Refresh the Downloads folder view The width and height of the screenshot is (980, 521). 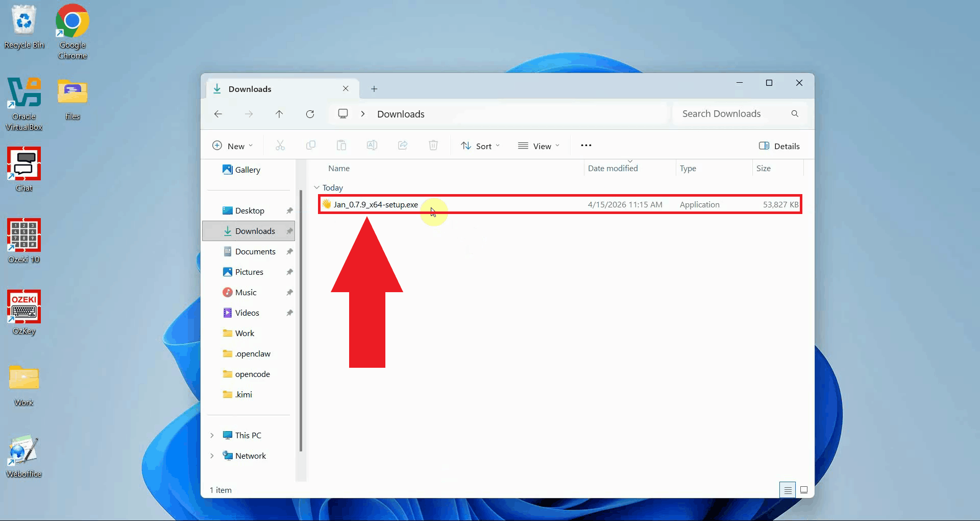point(310,114)
